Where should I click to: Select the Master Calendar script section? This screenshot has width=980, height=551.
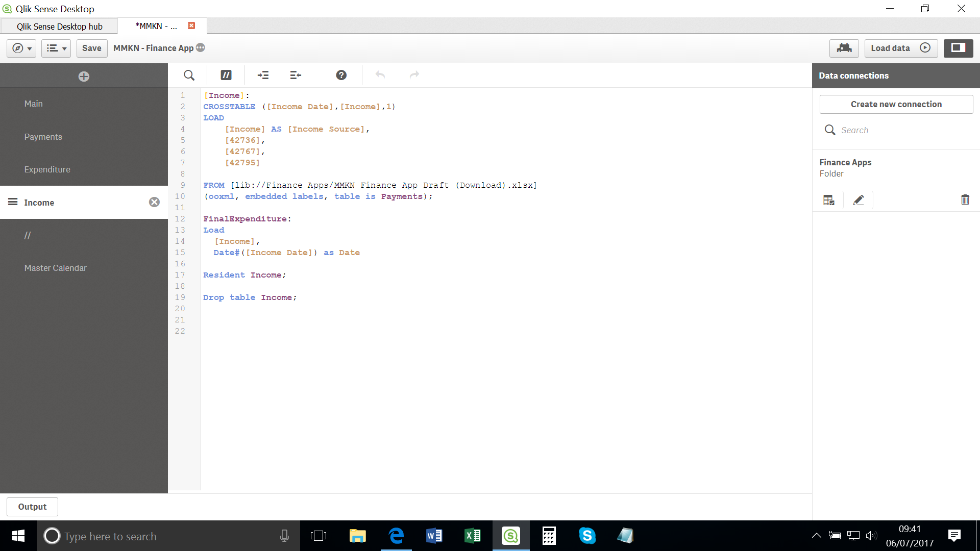[84, 268]
